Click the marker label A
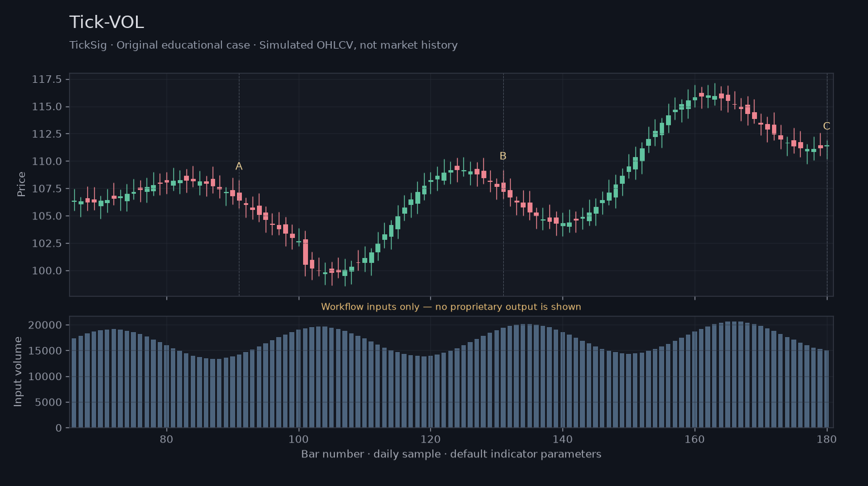The image size is (868, 486). pyautogui.click(x=239, y=166)
